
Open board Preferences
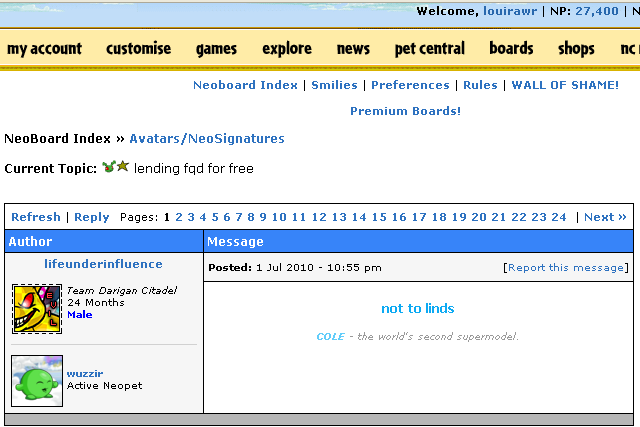[x=410, y=85]
